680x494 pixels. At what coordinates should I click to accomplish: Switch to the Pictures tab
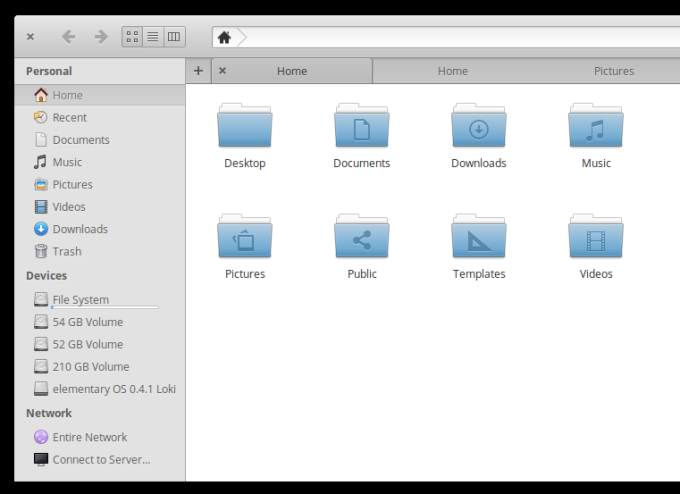pyautogui.click(x=614, y=71)
